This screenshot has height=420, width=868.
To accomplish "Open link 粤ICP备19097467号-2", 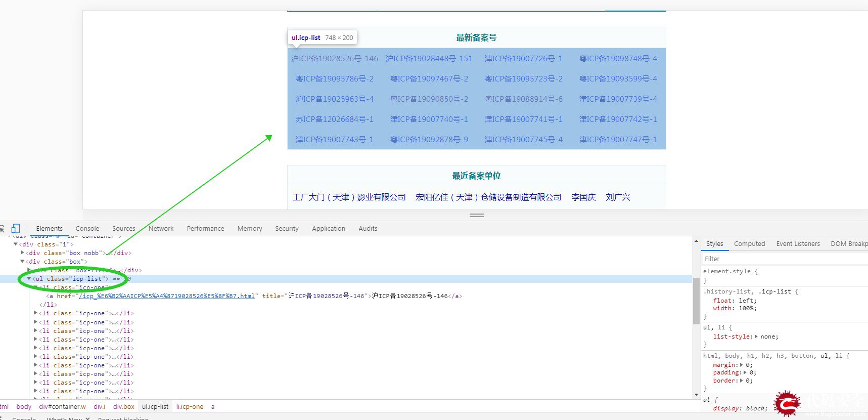I will click(429, 79).
